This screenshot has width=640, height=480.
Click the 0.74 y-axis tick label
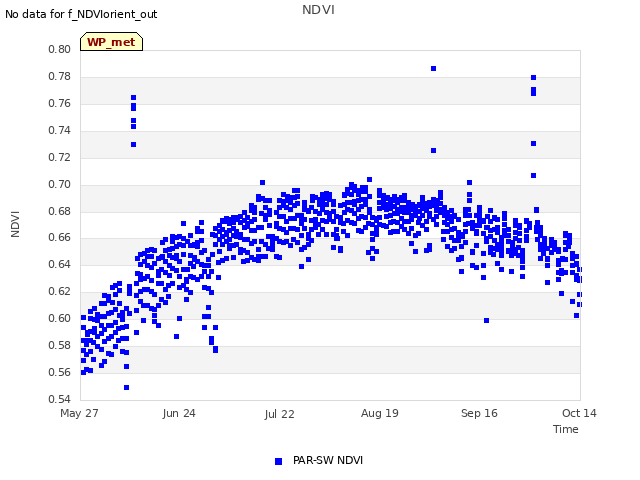coord(59,130)
